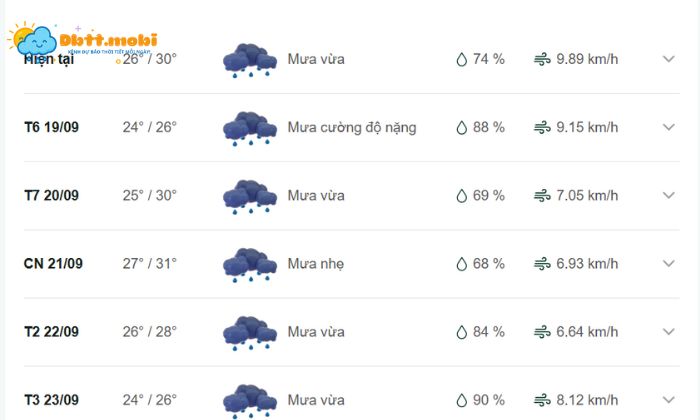Click the humidity droplet icon beside 88 %
700x420 pixels.
coord(461,128)
